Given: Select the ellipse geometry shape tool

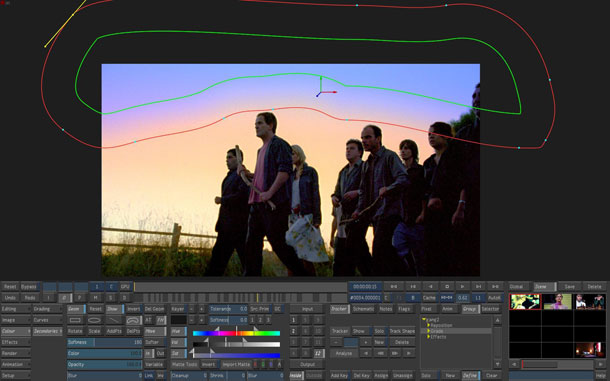Looking at the screenshot, I should 94,320.
